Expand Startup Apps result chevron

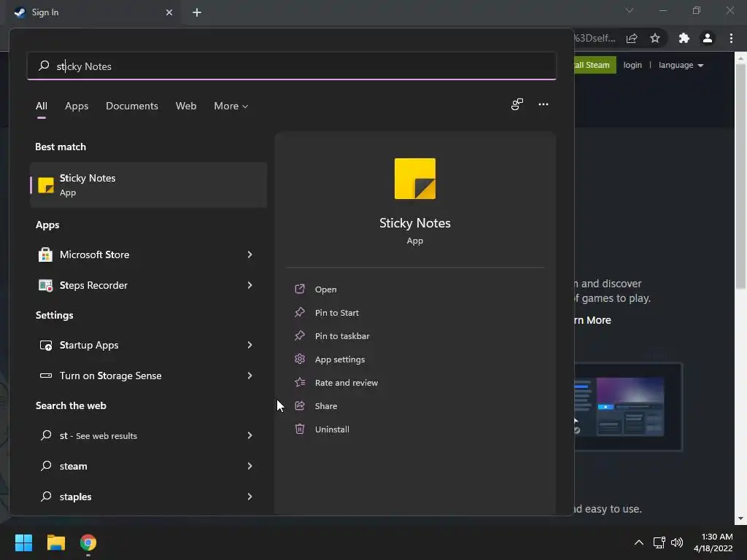point(249,345)
